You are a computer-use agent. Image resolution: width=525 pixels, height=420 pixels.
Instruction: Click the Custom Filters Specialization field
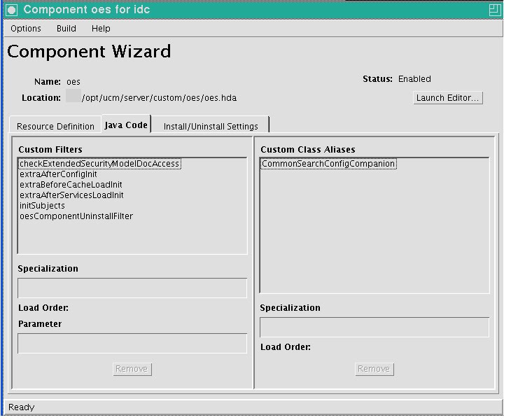pos(132,288)
